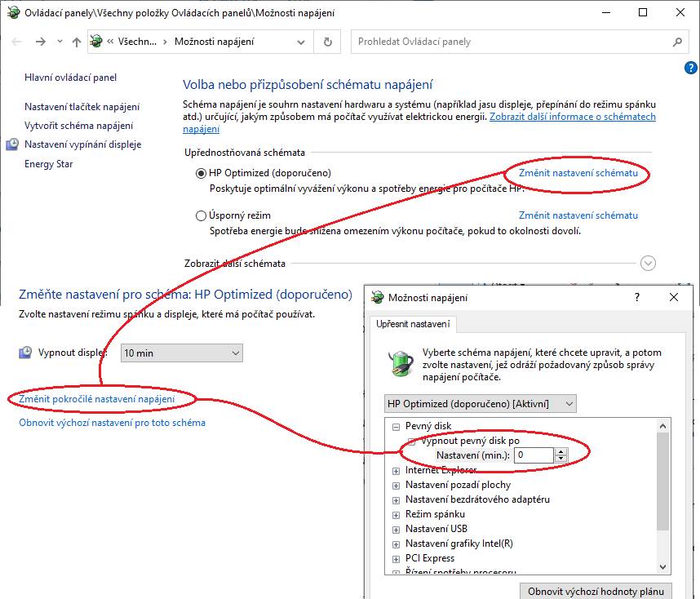Open the Vypnout displej 10 min dropdown
The image size is (700, 599).
[x=182, y=353]
